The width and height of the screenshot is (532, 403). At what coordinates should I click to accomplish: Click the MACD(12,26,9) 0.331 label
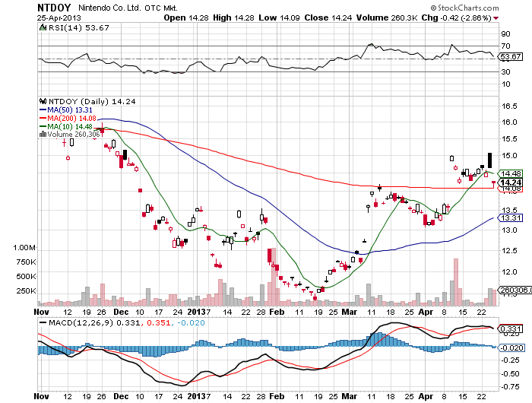94,322
